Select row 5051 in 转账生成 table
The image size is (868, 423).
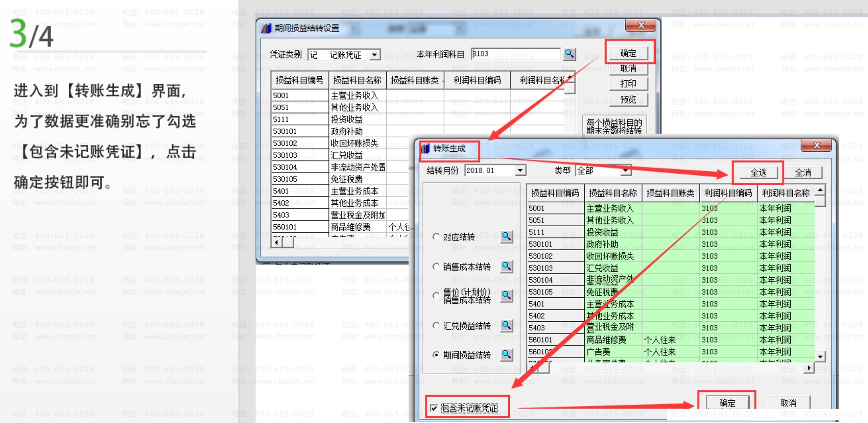(671, 220)
